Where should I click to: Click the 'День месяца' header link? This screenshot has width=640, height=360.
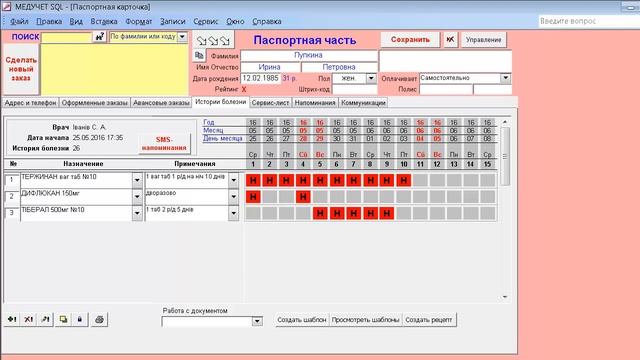[223, 138]
